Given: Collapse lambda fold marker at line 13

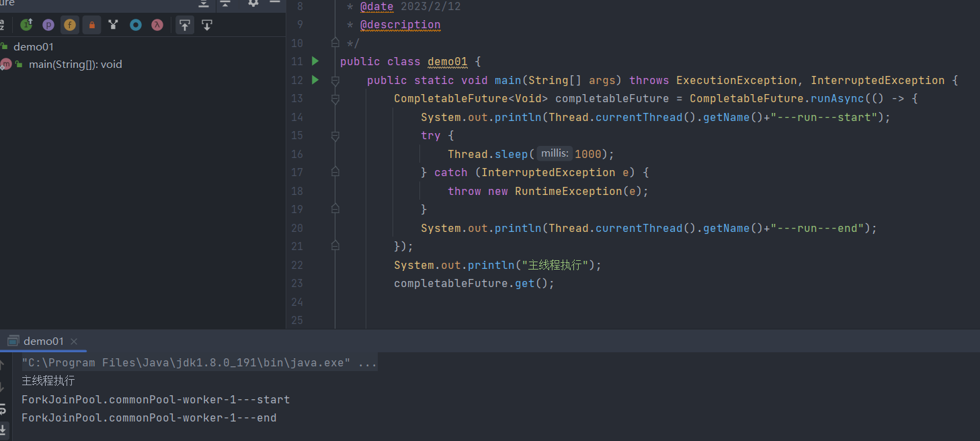Looking at the screenshot, I should tap(335, 99).
